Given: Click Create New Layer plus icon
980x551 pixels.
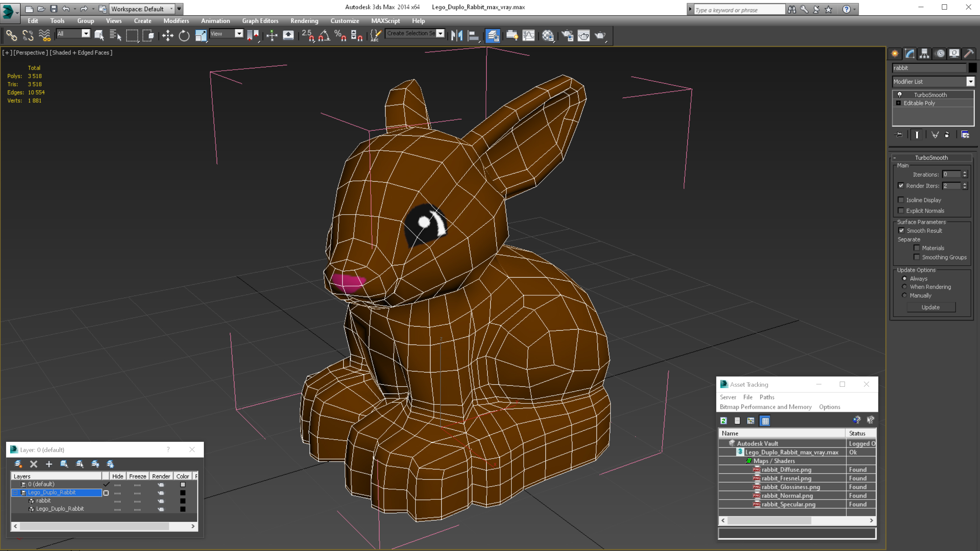Looking at the screenshot, I should pyautogui.click(x=49, y=464).
